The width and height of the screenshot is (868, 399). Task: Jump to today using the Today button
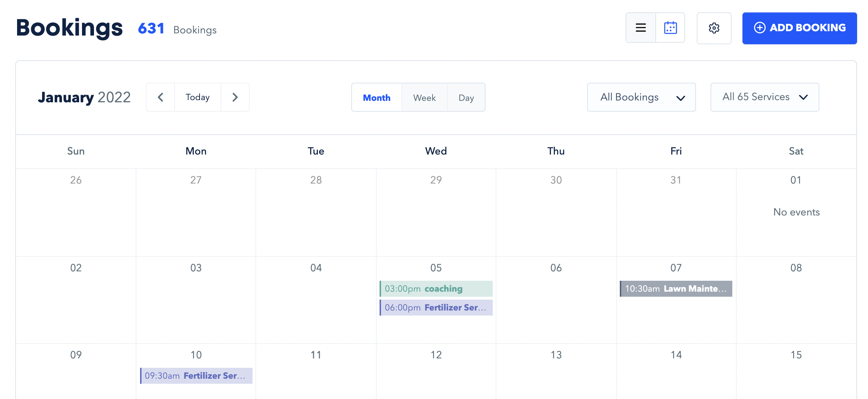tap(197, 97)
